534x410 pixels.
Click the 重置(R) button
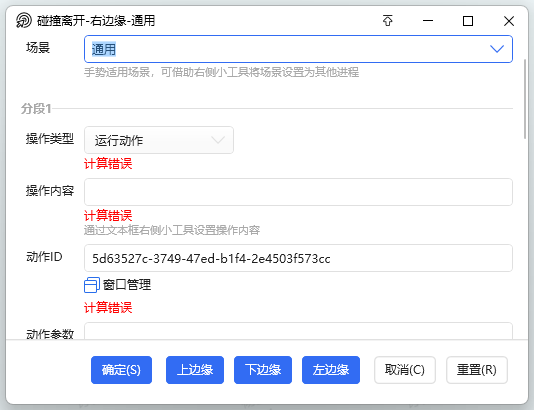(x=477, y=370)
